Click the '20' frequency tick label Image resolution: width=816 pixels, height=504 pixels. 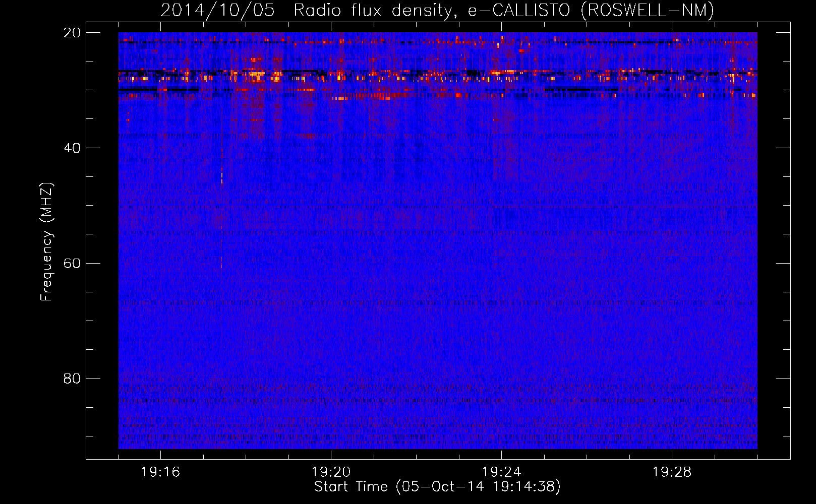click(72, 33)
